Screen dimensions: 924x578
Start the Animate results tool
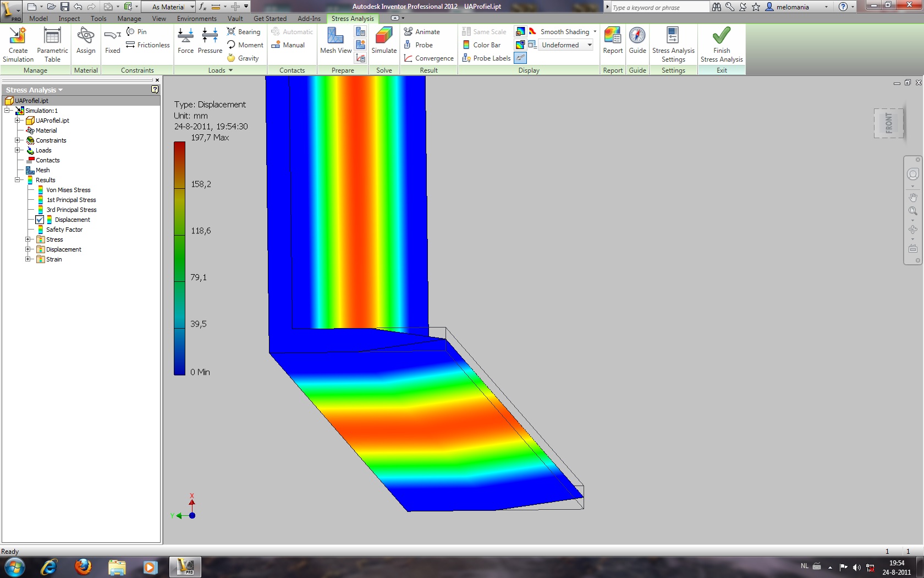click(x=422, y=31)
